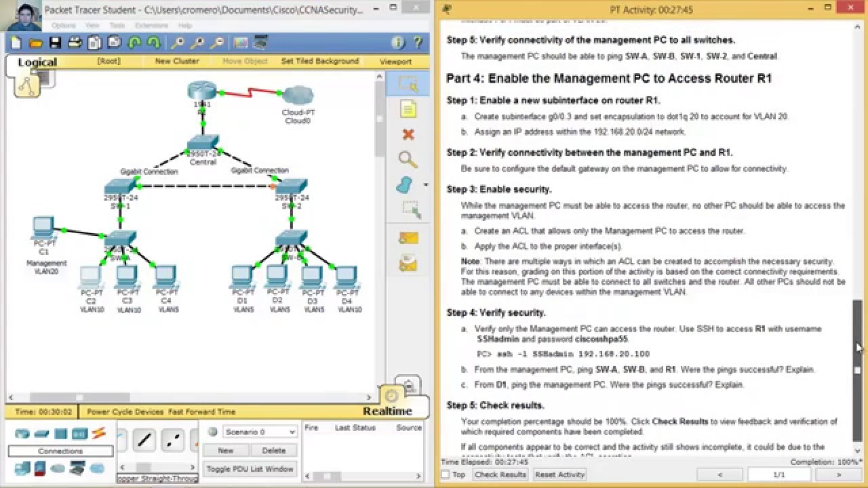
Task: Click the Zoom Out magnifier icon
Action: tap(218, 43)
